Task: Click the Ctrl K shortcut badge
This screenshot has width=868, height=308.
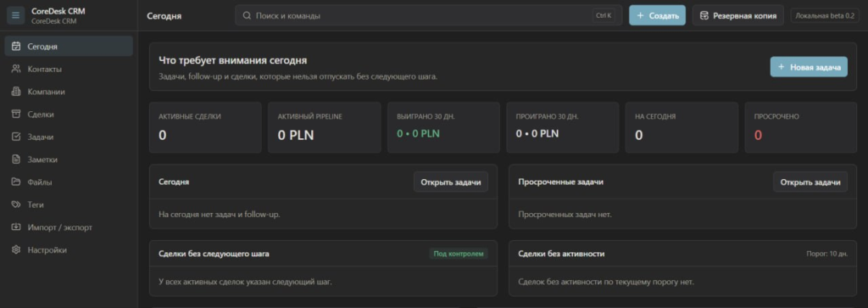Action: point(604,16)
